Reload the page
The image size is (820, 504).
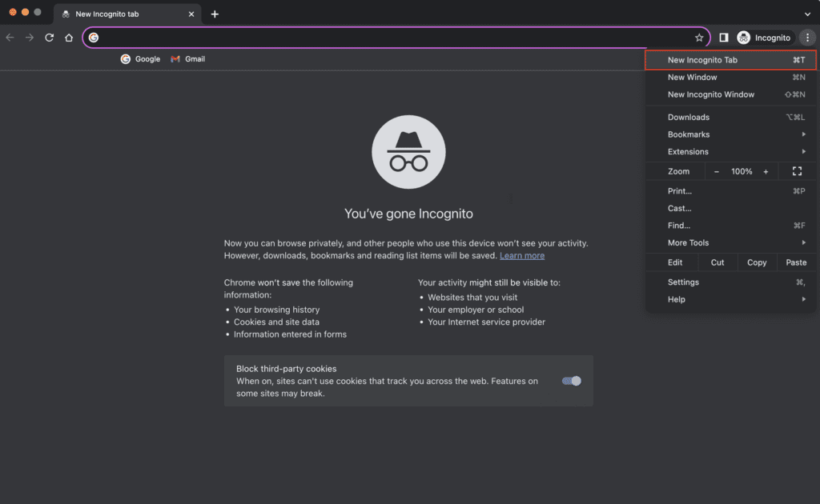pos(49,38)
